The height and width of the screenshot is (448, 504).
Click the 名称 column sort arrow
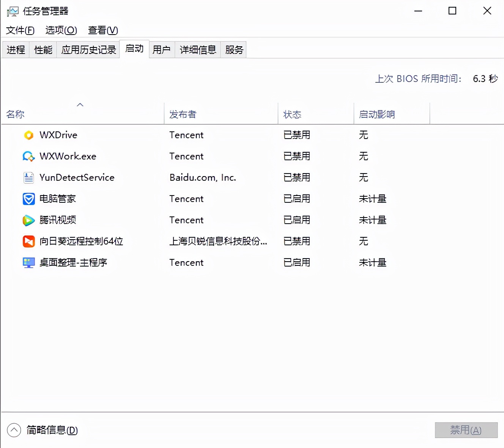[x=80, y=104]
